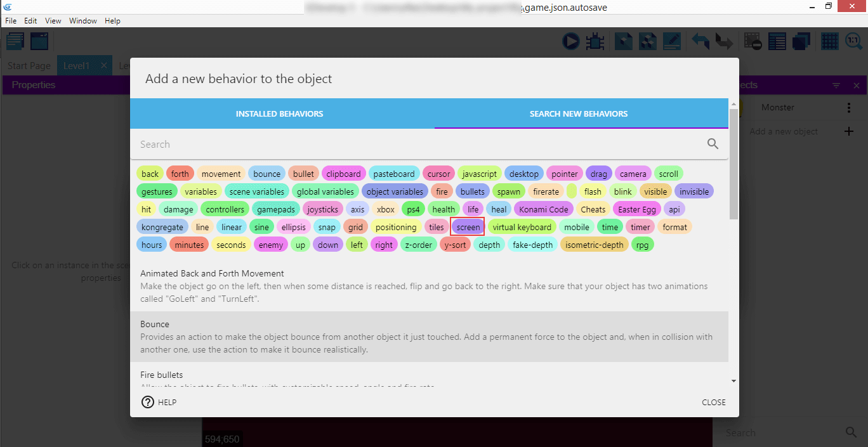Click the behavior Search input field
The image size is (868, 447).
click(419, 144)
